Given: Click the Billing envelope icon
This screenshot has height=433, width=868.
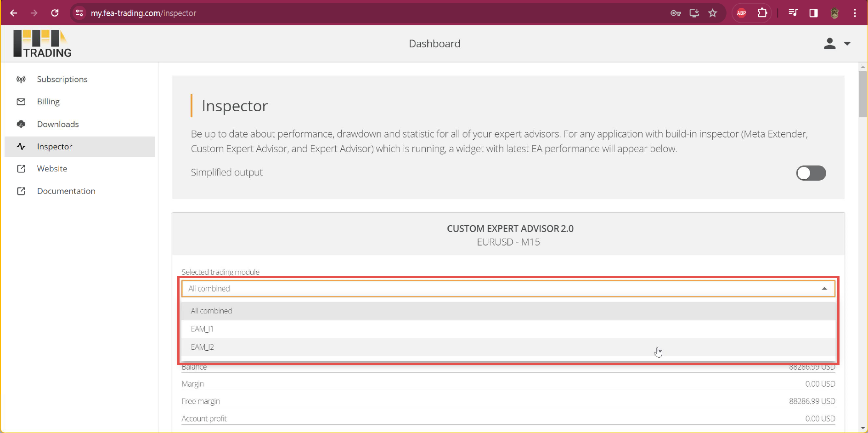Looking at the screenshot, I should tap(21, 102).
